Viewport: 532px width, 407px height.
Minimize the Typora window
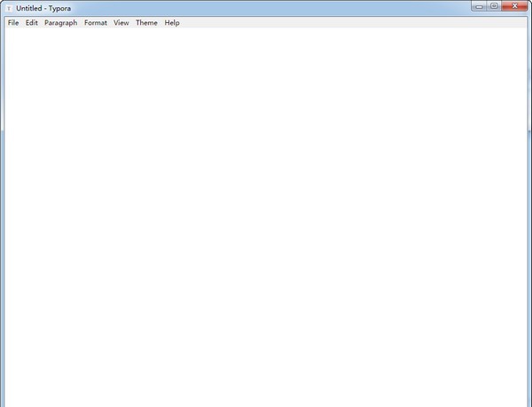pyautogui.click(x=479, y=6)
